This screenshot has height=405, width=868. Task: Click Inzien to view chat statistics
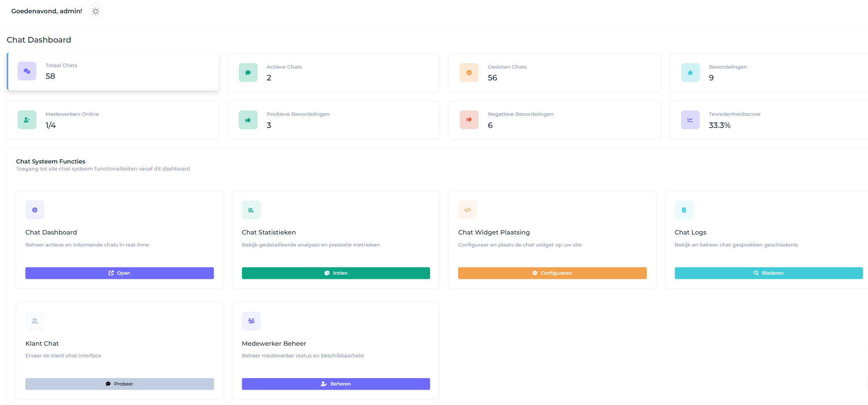336,273
